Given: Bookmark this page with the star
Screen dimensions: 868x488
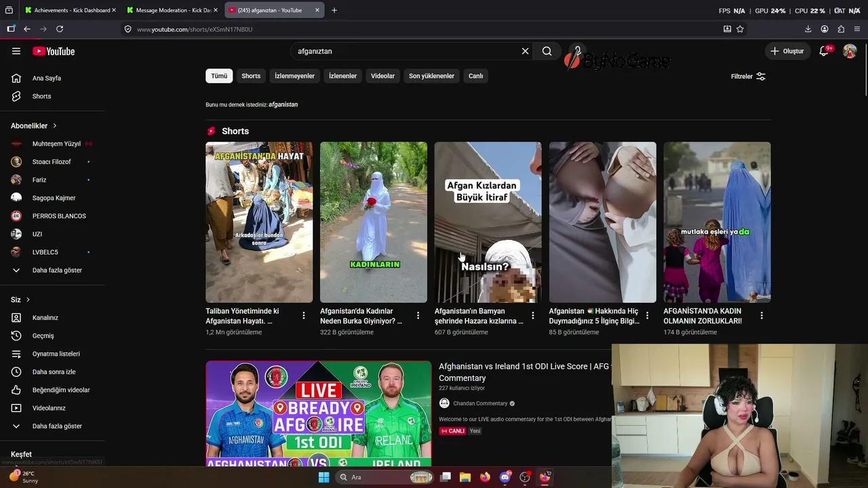Looking at the screenshot, I should pyautogui.click(x=740, y=29).
